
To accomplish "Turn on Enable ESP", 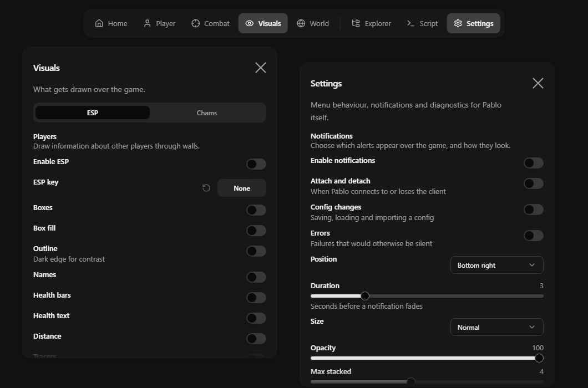I will 256,164.
